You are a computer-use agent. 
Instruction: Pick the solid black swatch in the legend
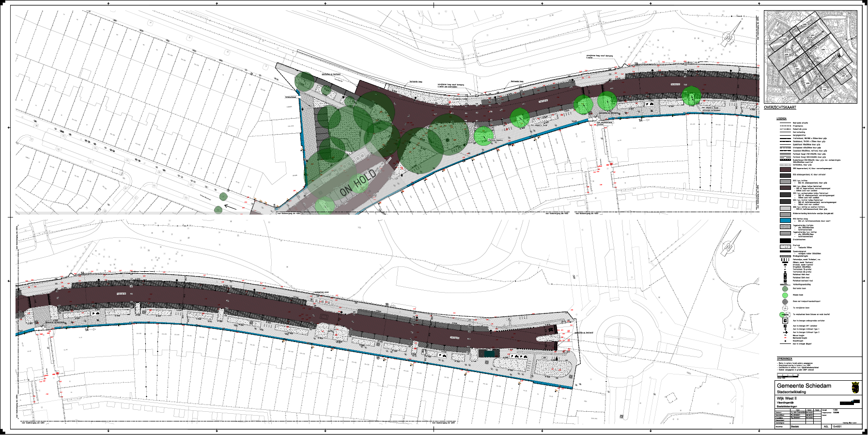[785, 240]
